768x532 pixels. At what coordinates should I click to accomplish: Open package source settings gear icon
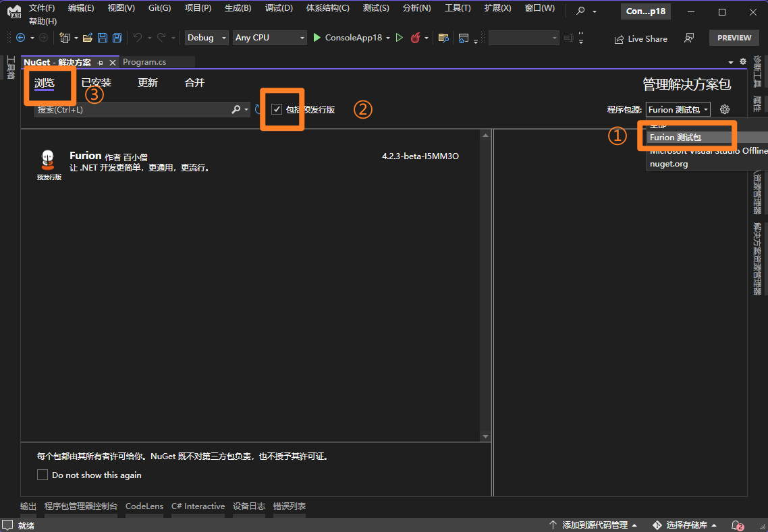[725, 109]
